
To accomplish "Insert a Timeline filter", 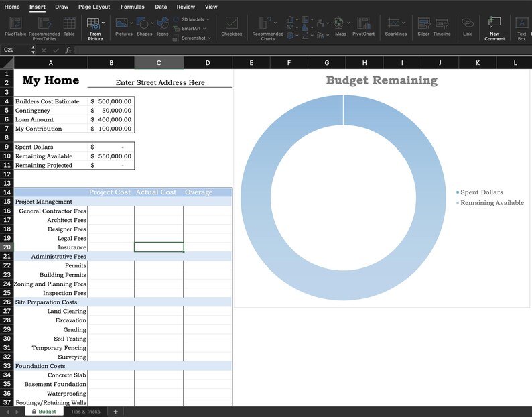I will [x=442, y=26].
